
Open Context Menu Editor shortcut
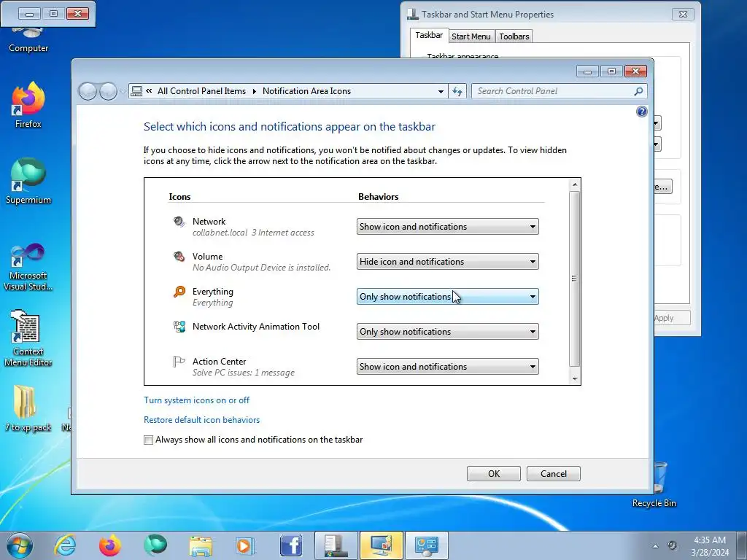click(x=28, y=338)
